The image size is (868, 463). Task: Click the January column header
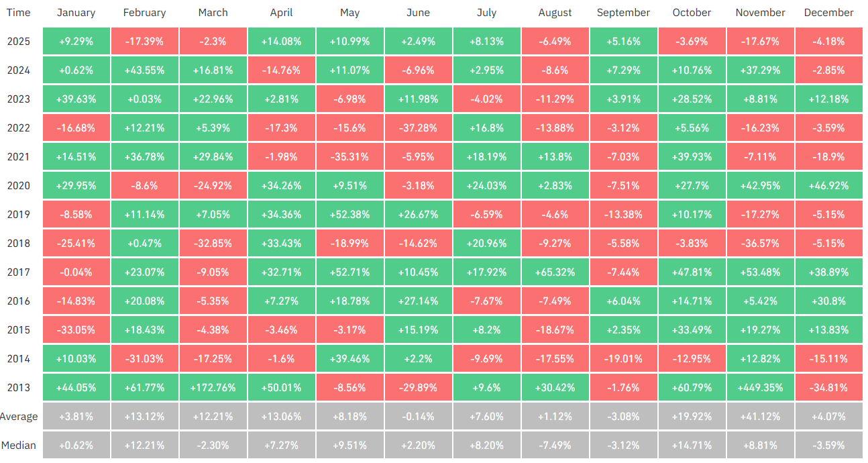76,13
